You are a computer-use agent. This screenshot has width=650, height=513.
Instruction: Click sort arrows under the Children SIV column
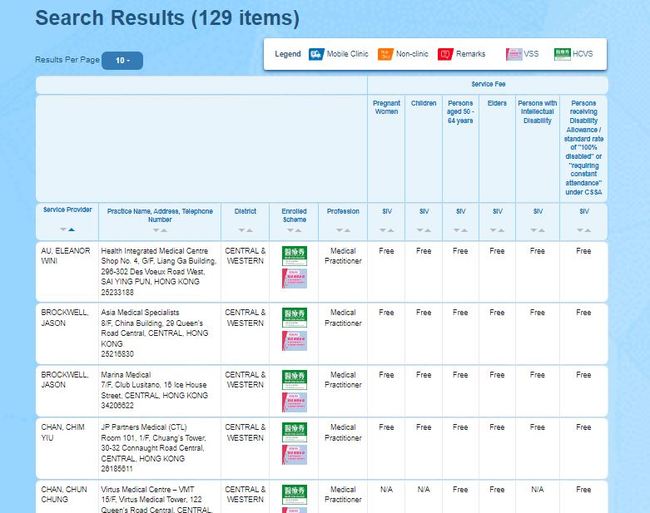(x=424, y=230)
